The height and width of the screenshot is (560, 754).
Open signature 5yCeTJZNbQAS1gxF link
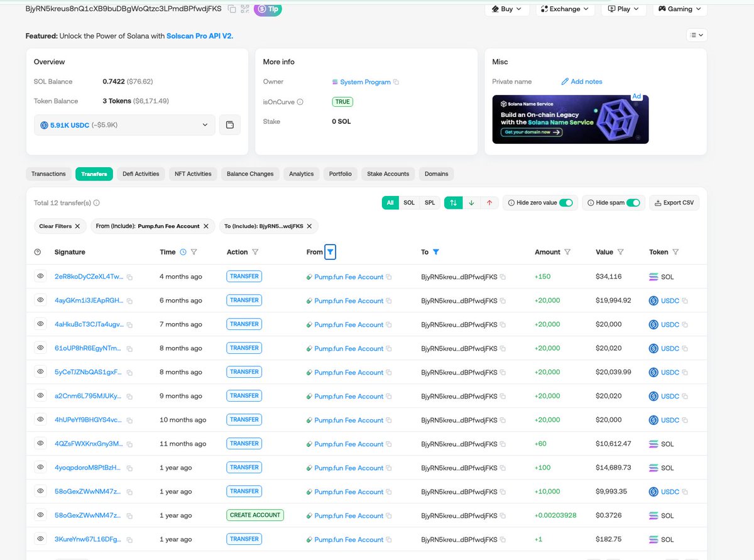click(89, 372)
